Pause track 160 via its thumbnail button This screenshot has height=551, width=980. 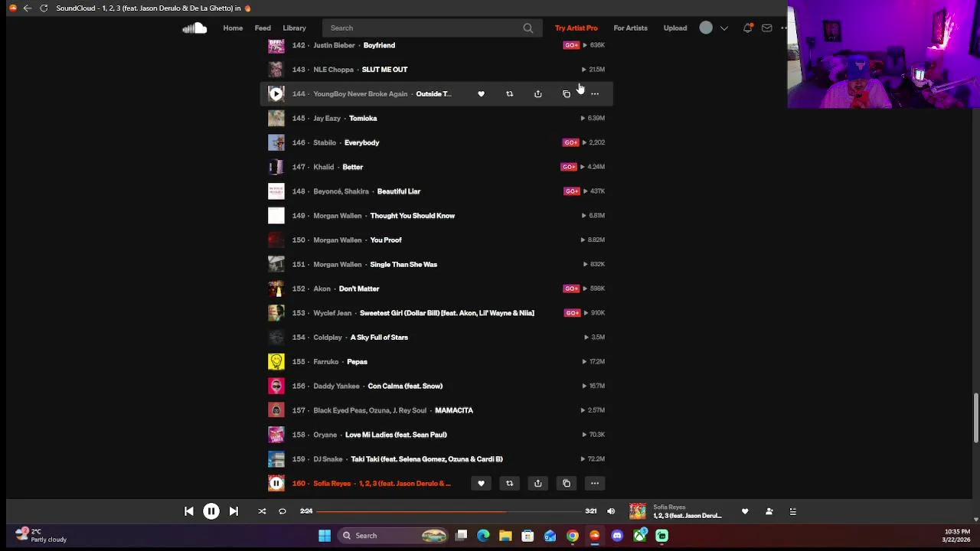pos(276,484)
